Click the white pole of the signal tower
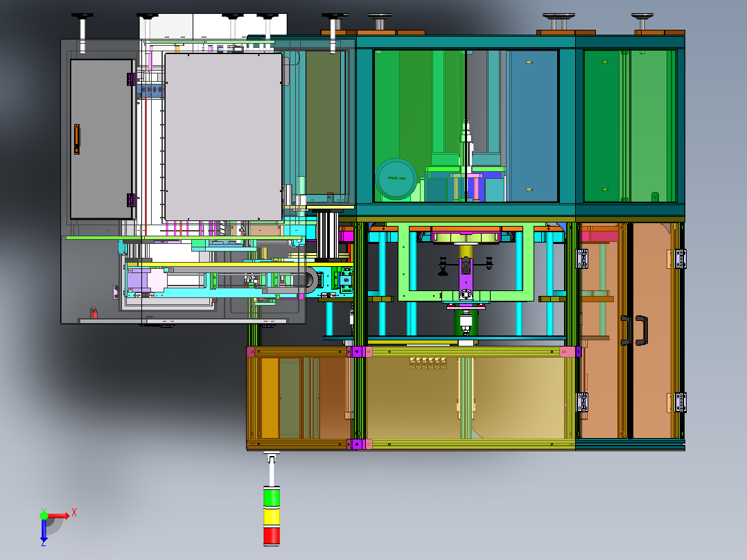This screenshot has width=747, height=560. coord(272,471)
